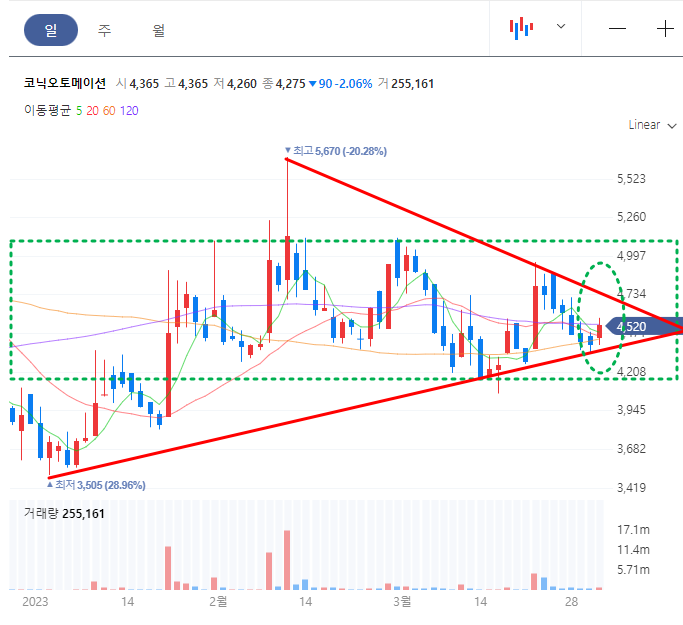
Task: Click the 3월 date axis label
Action: click(x=402, y=602)
